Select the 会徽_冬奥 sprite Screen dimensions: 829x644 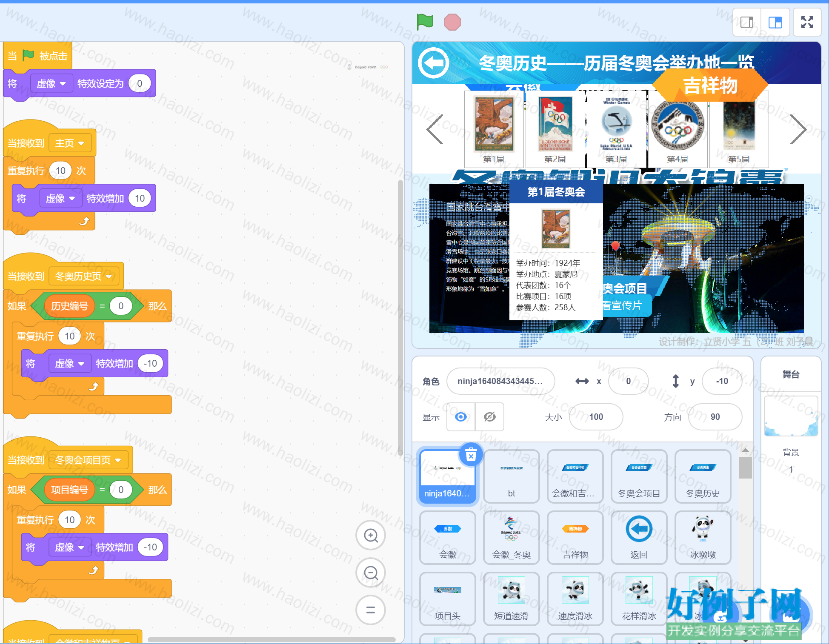point(511,538)
